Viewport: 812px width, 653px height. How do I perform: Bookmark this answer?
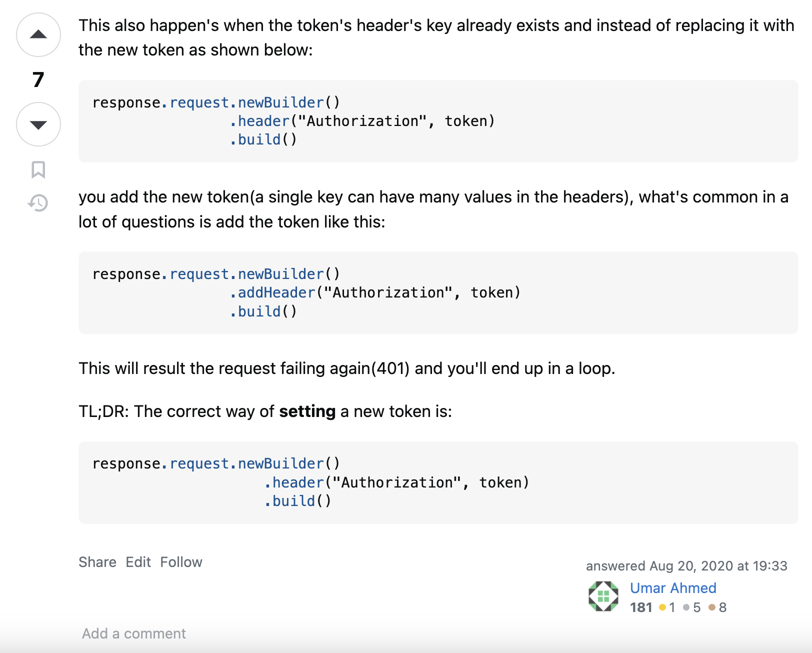click(37, 170)
